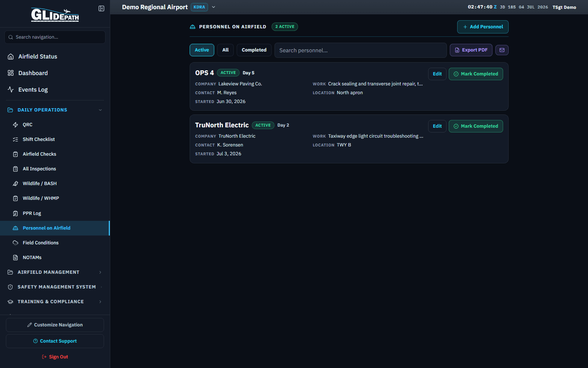Focus the Search personnel input field
588x368 pixels.
(361, 50)
